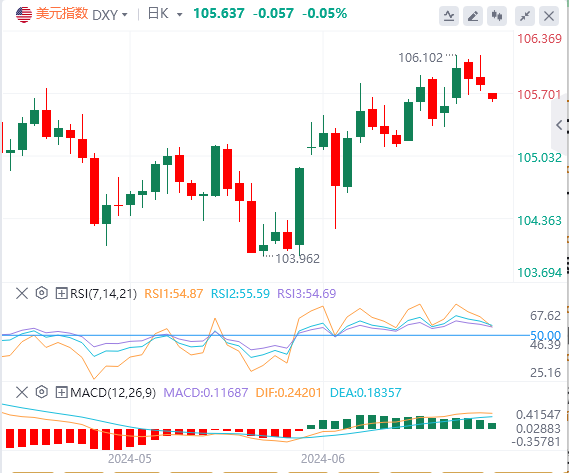The height and width of the screenshot is (473, 569).
Task: Collapse chart with shrink arrows icon
Action: pyautogui.click(x=525, y=16)
